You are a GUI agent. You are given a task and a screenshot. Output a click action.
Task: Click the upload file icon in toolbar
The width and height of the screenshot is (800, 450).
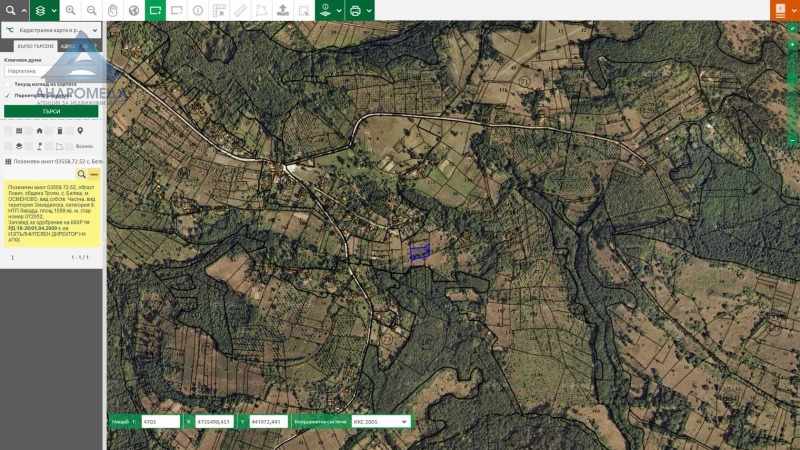pos(282,10)
